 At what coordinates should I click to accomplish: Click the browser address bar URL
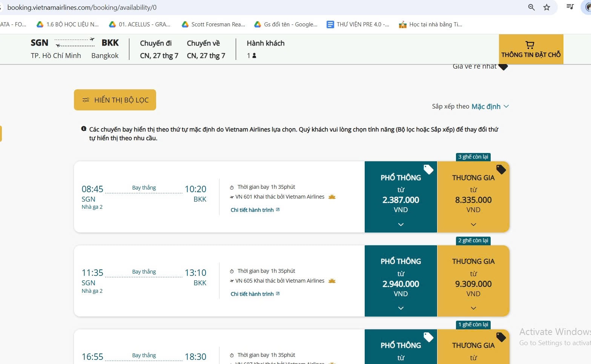coord(82,7)
